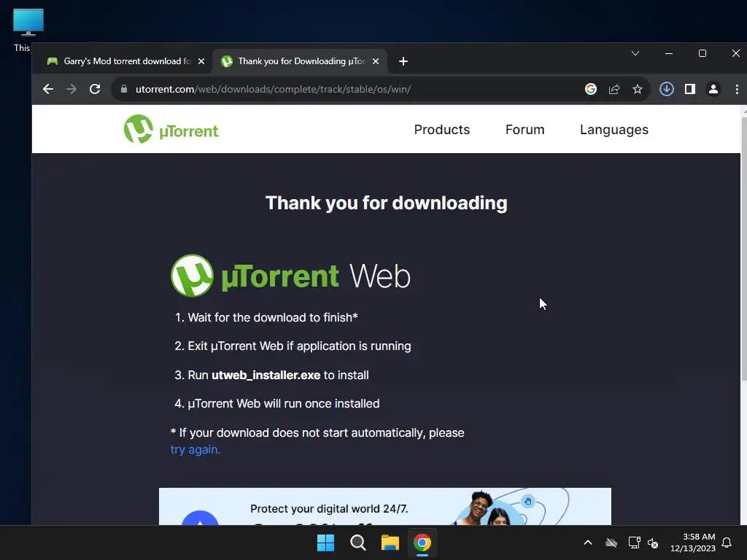
Task: View site information via lock icon
Action: pyautogui.click(x=124, y=89)
